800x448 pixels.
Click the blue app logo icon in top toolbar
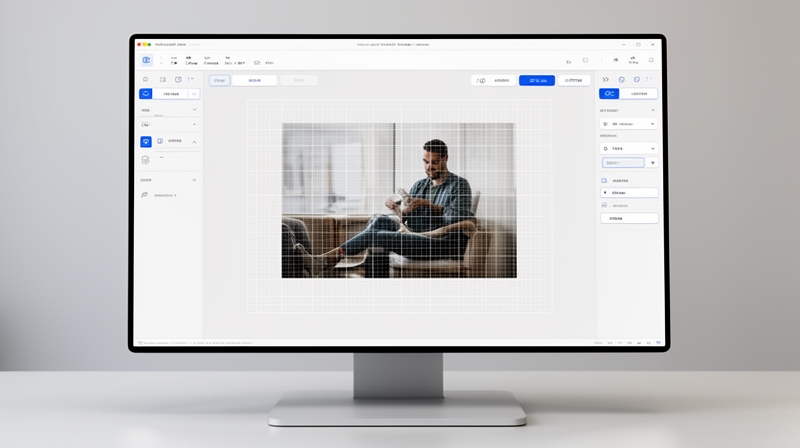point(146,60)
